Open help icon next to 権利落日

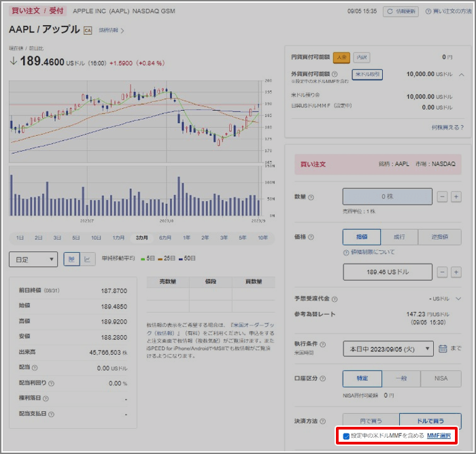(x=46, y=399)
